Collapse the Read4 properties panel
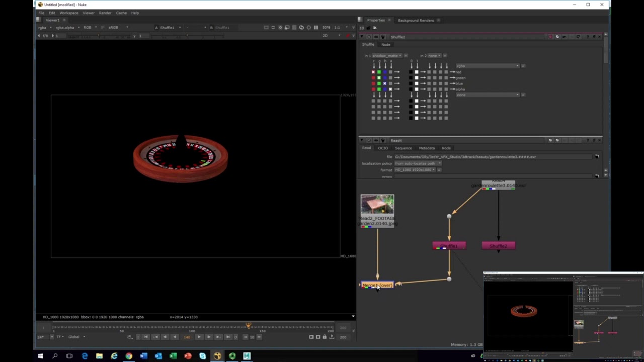Viewport: 644px width, 362px height. click(x=362, y=140)
